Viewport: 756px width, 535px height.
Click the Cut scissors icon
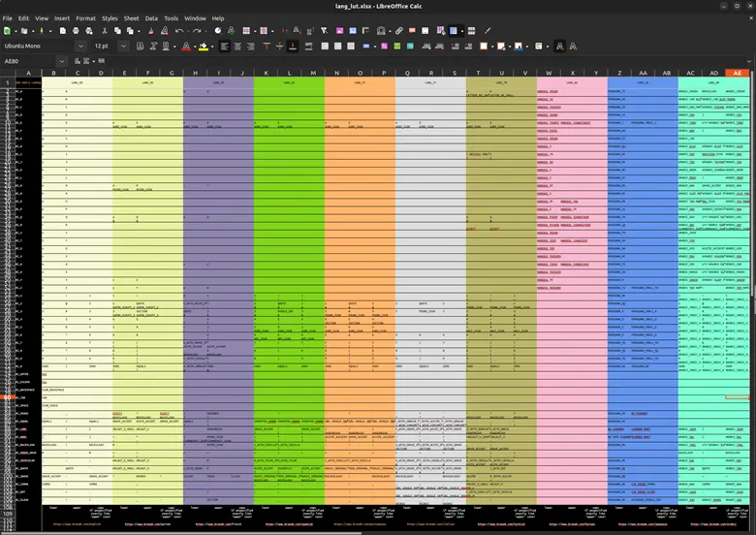coord(104,31)
